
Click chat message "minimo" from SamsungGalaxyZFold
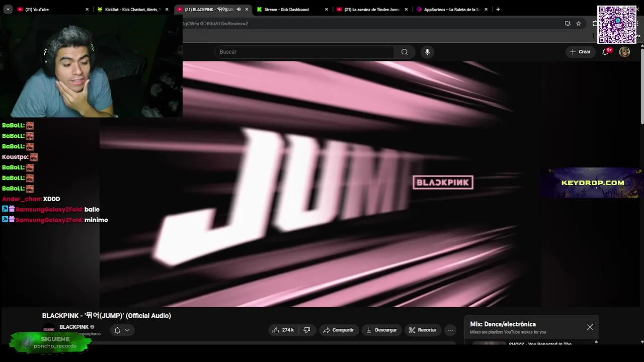[55, 220]
